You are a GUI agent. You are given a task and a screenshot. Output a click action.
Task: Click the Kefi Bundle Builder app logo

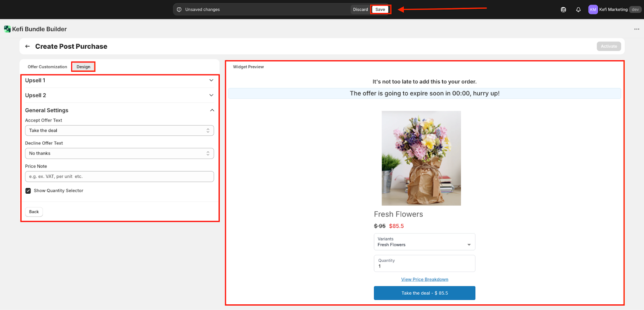pyautogui.click(x=7, y=29)
